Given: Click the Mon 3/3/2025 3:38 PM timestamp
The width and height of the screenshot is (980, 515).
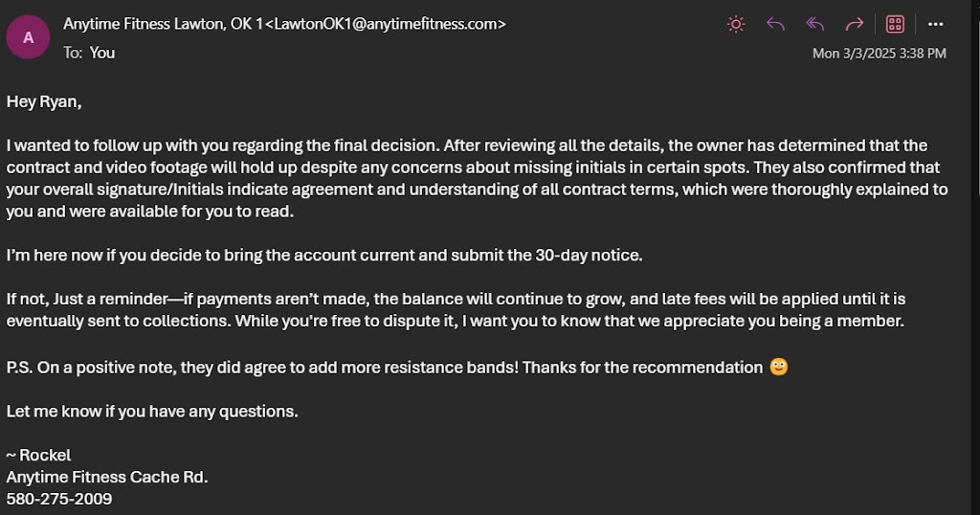Looking at the screenshot, I should point(879,54).
